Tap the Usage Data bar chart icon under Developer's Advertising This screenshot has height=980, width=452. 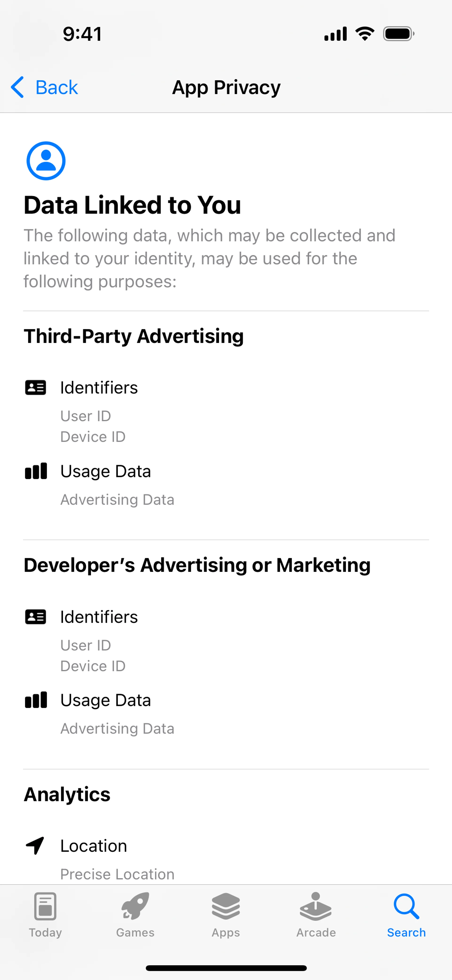(36, 700)
